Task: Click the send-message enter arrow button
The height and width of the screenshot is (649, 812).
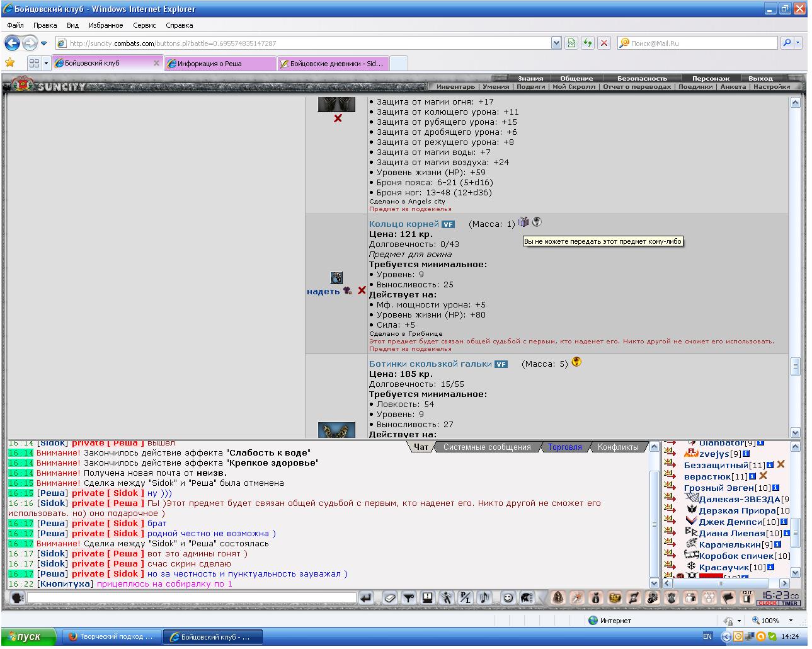Action: pyautogui.click(x=366, y=598)
